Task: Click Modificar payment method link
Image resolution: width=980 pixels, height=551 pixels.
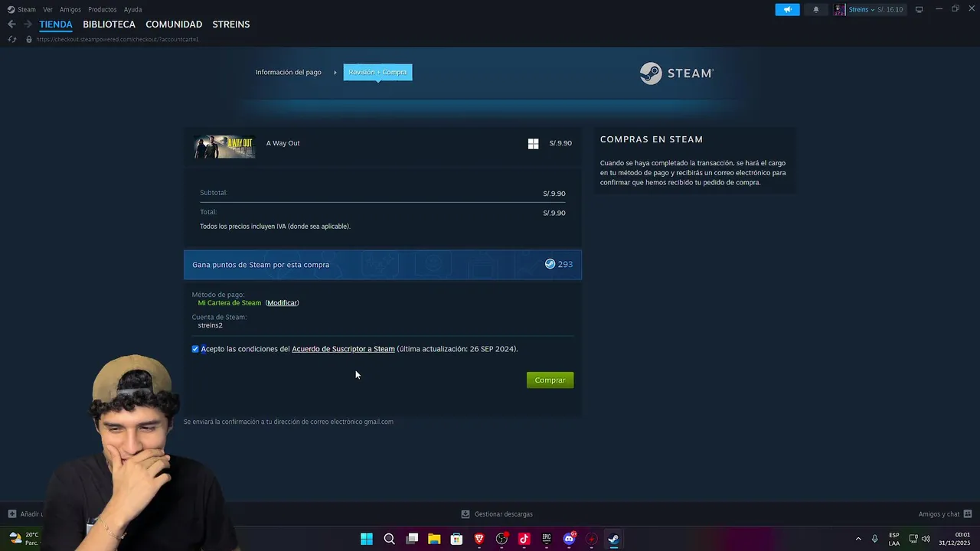Action: click(282, 303)
